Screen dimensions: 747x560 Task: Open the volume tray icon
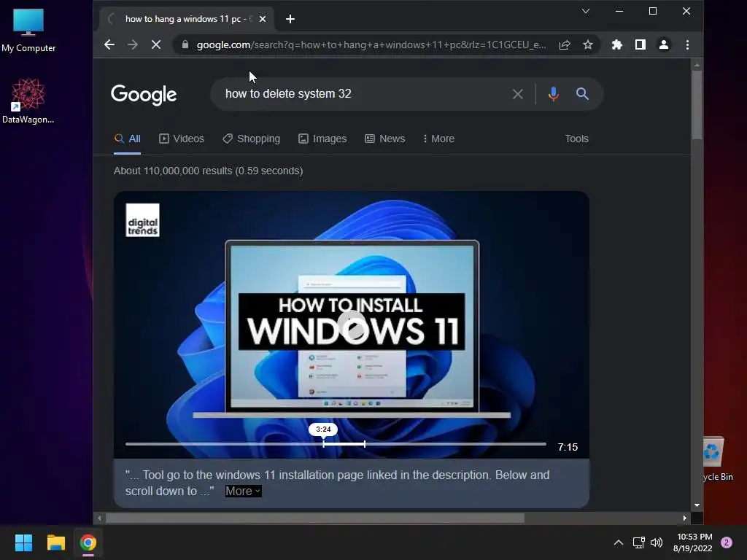coord(657,542)
